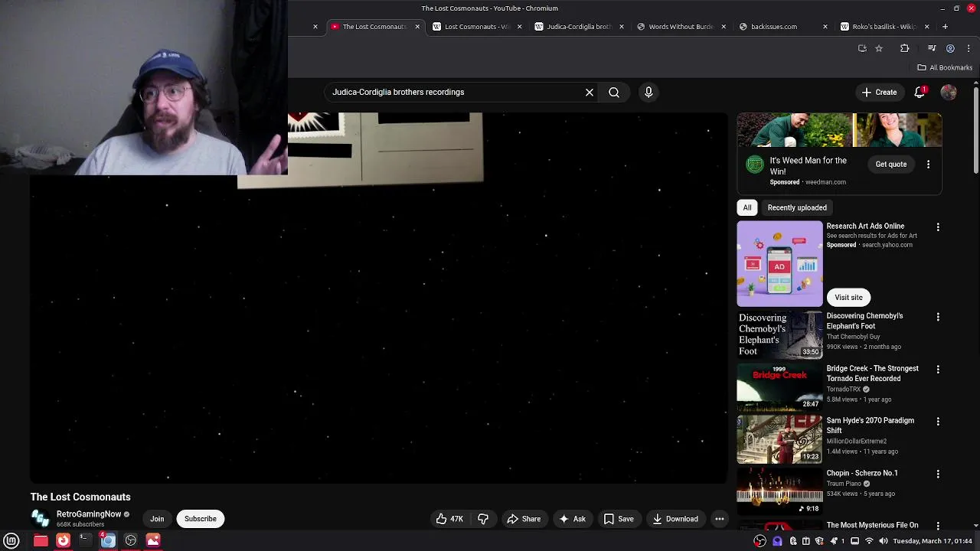Viewport: 980px width, 551px height.
Task: Click Visit site on sponsored ad
Action: [x=848, y=297]
